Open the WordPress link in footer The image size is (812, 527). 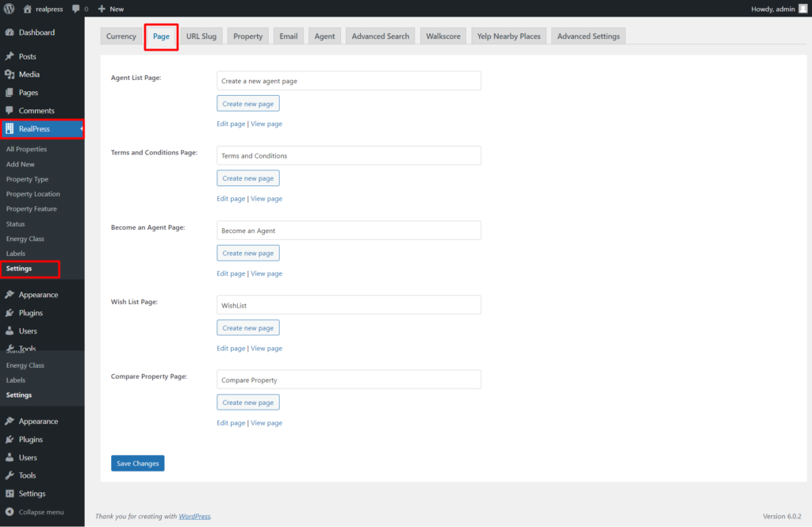(195, 516)
